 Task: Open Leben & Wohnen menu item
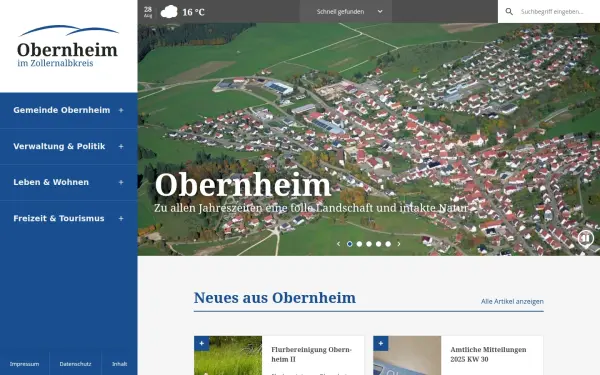click(x=51, y=183)
